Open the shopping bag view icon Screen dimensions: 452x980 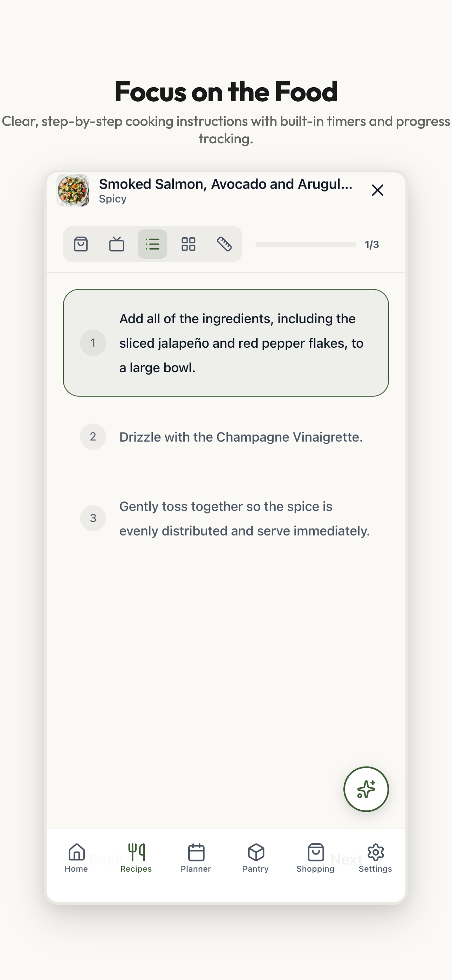(81, 244)
